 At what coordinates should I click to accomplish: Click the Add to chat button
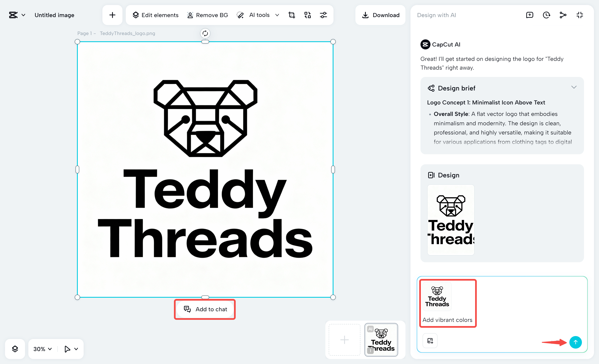click(205, 309)
